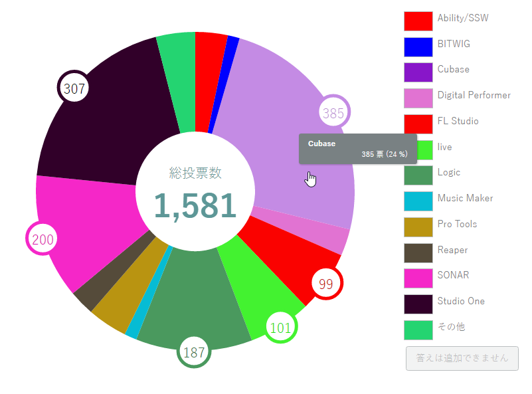Select the FL Studio legend label
This screenshot has width=532, height=394.
coord(458,121)
